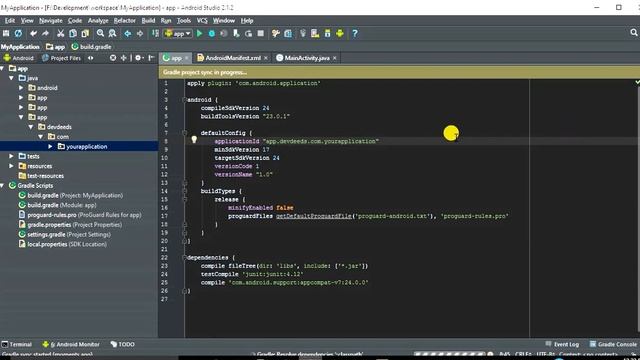Screen dimensions: 640x360
Task: Open the Build menu
Action: click(x=148, y=20)
